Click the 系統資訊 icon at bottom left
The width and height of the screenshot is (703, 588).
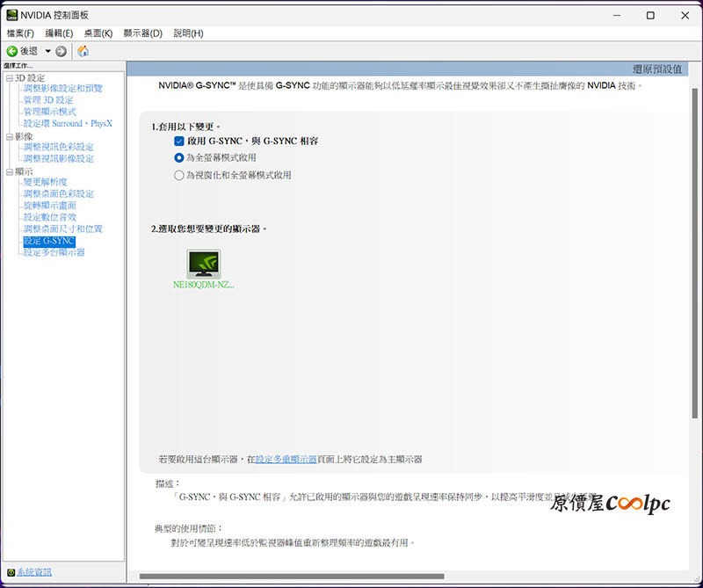pos(11,572)
